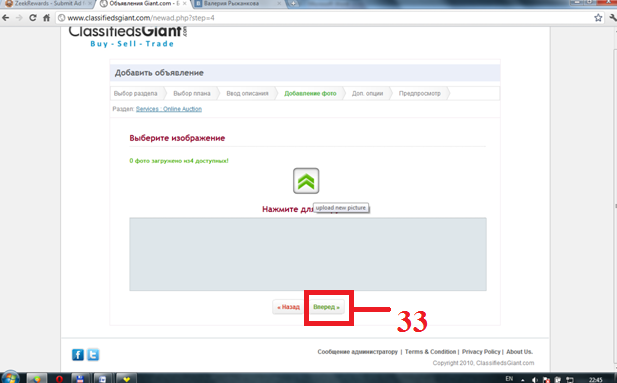The image size is (617, 383).
Task: Click the Добавить объявление heading
Action: 159,73
